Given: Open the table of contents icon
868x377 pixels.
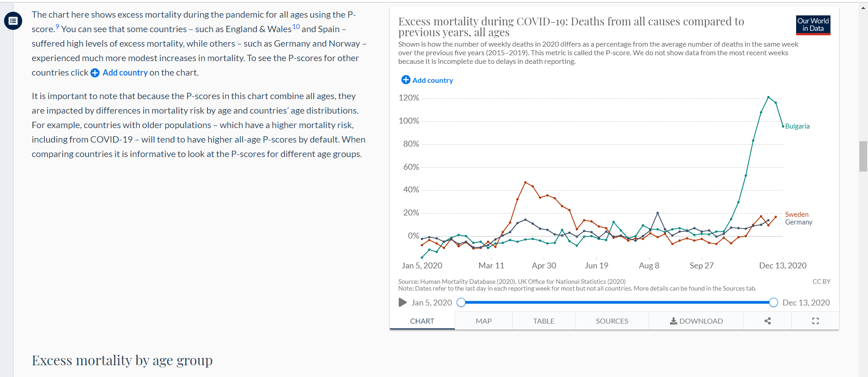Looking at the screenshot, I should tap(13, 21).
